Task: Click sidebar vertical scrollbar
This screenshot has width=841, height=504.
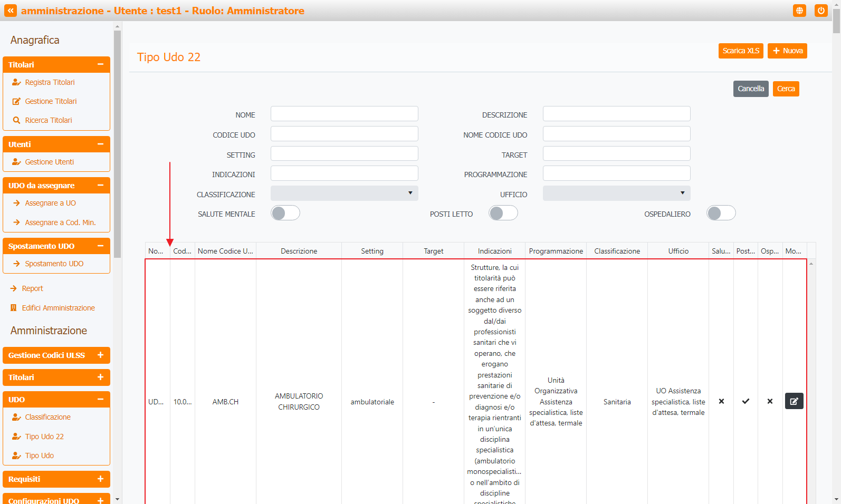Action: [x=117, y=144]
